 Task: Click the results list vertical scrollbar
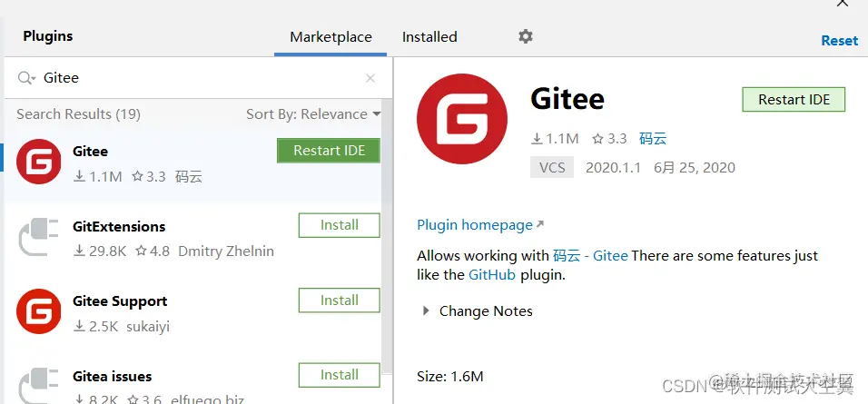(x=387, y=238)
